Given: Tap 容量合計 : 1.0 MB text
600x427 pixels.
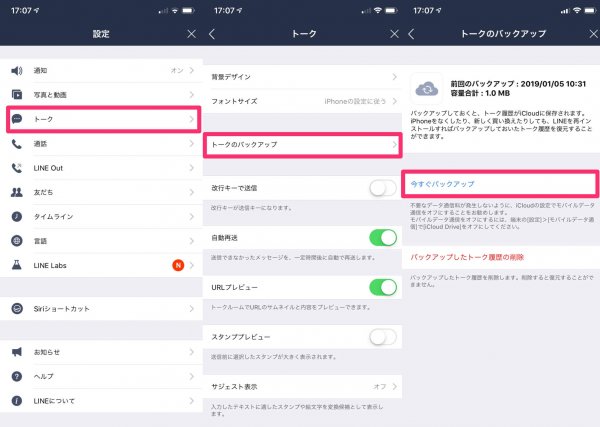Looking at the screenshot, I should coord(480,93).
